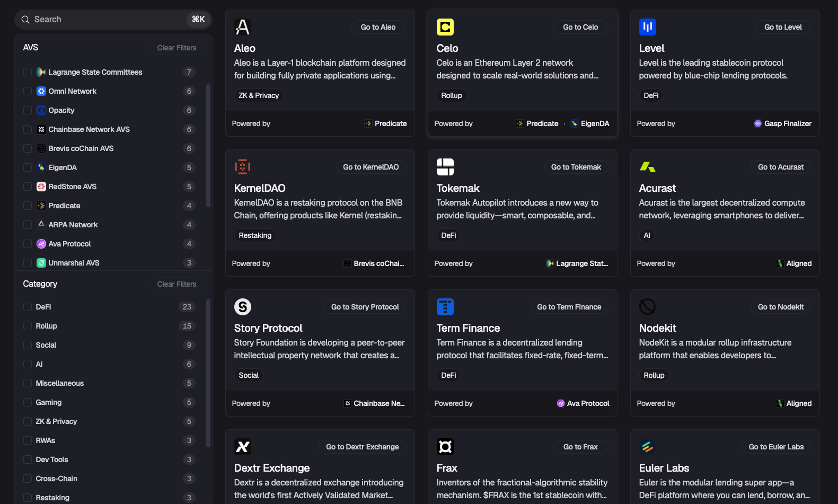The height and width of the screenshot is (504, 838).
Task: Click the Search input field
Action: [106, 20]
